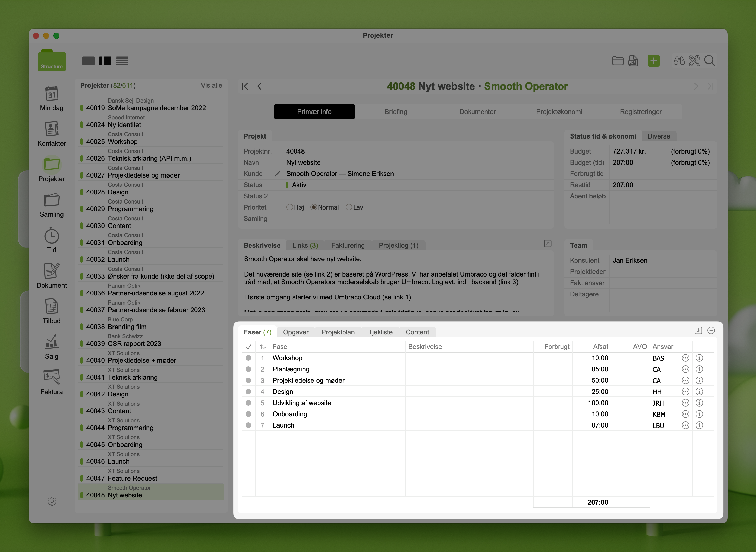Open the Faktura invoice section
The height and width of the screenshot is (552, 756).
[x=52, y=378]
